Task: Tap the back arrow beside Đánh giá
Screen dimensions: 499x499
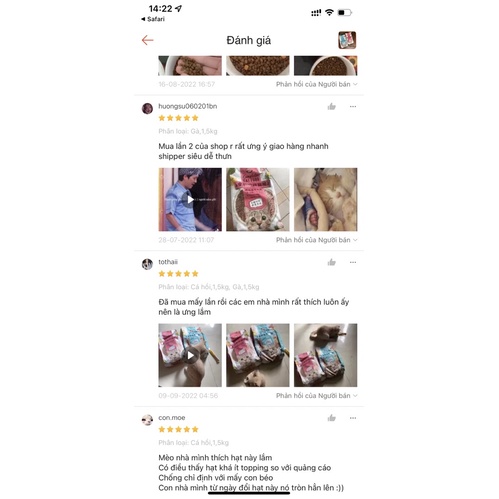Action: (x=147, y=40)
